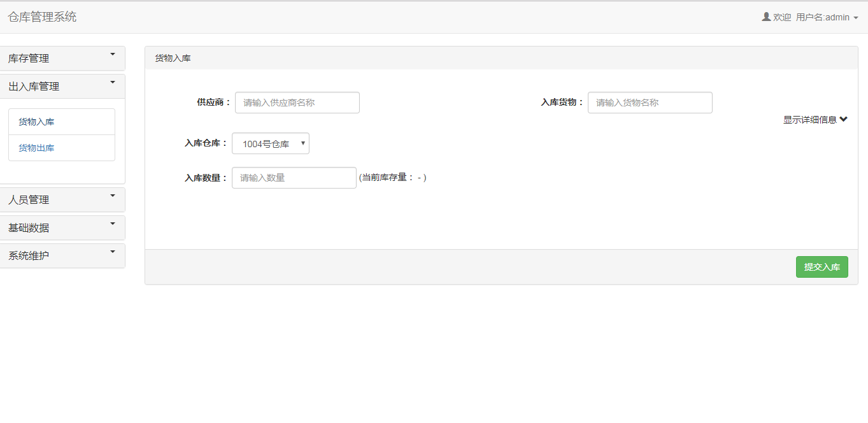868x423 pixels.
Task: Expand the 库存管理 sidebar section
Action: click(62, 58)
